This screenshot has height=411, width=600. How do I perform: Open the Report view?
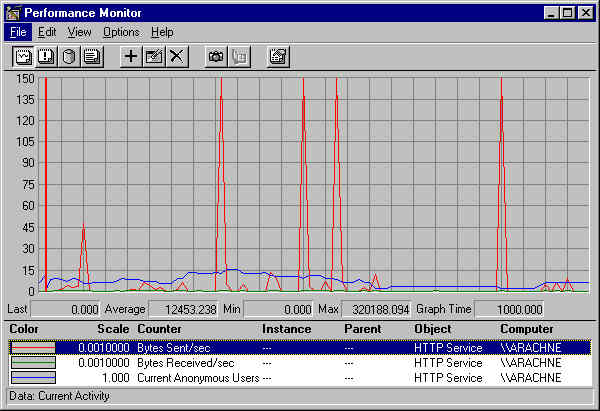pyautogui.click(x=90, y=56)
